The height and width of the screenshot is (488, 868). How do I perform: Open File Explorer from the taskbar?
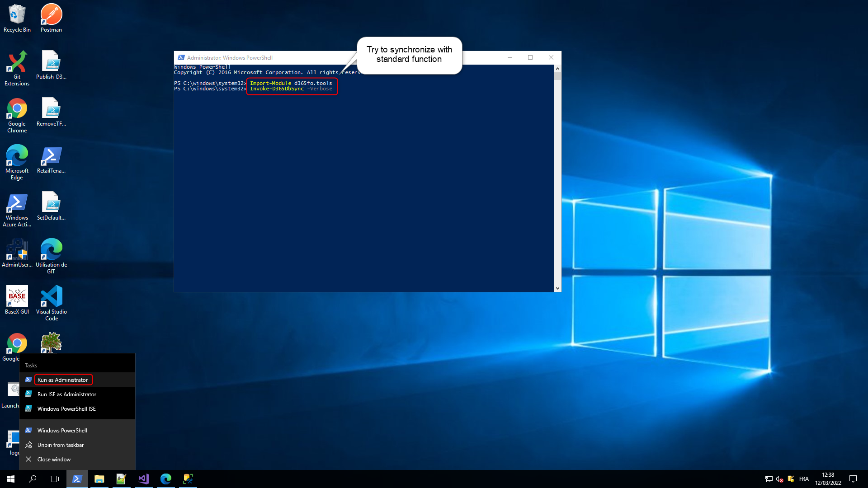click(x=99, y=479)
